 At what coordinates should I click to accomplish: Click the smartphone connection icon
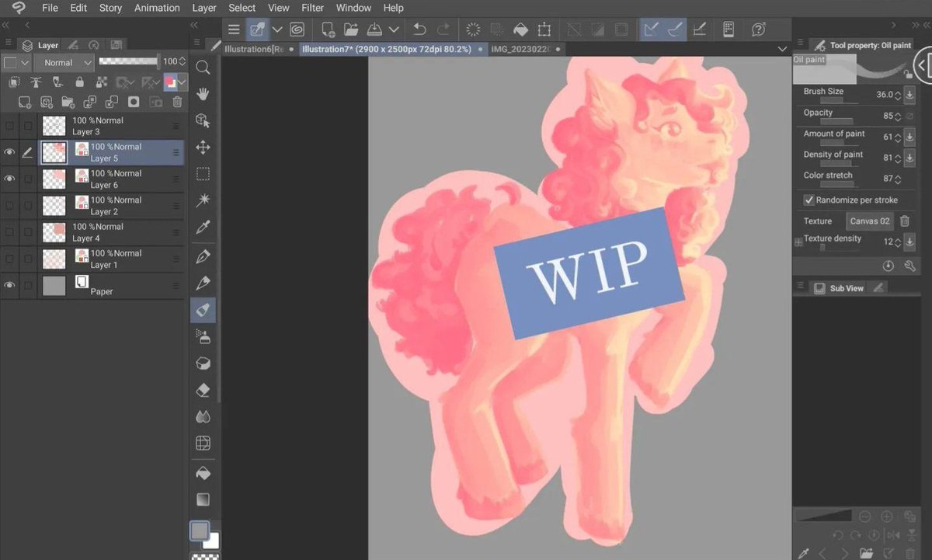(729, 30)
